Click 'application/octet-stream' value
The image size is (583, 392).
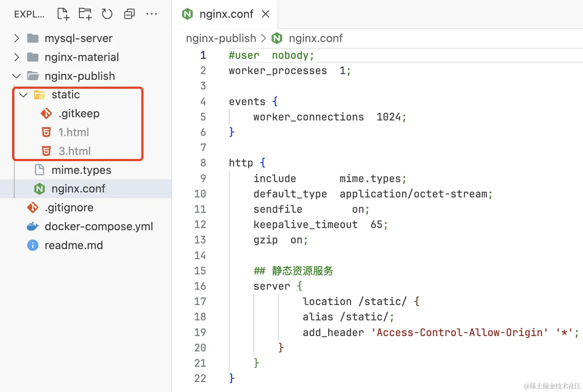[413, 194]
